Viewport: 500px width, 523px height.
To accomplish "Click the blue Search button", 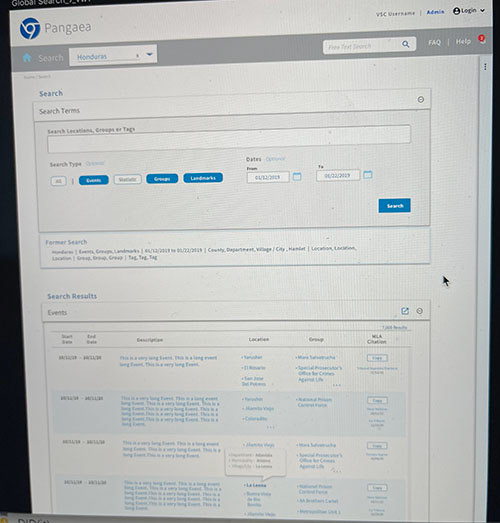I will (x=395, y=206).
